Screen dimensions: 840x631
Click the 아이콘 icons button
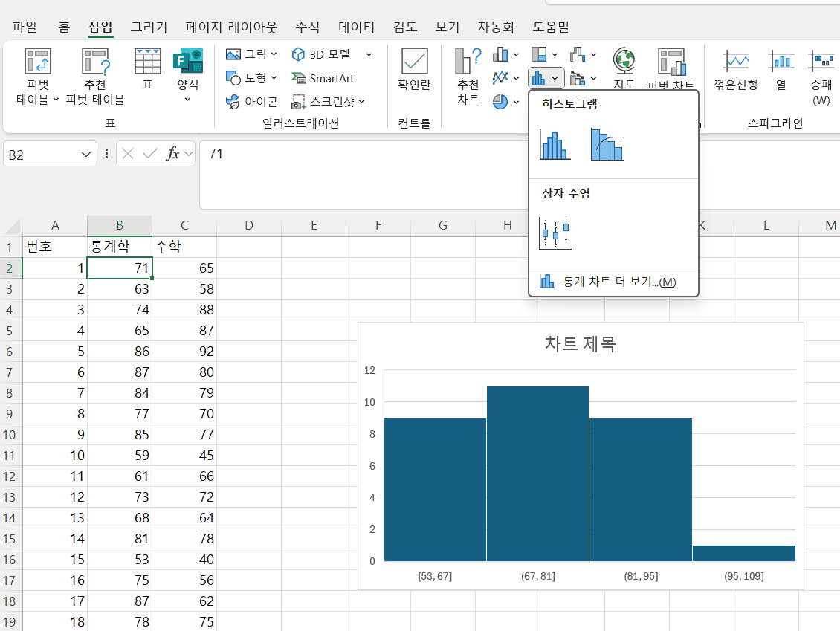click(251, 102)
